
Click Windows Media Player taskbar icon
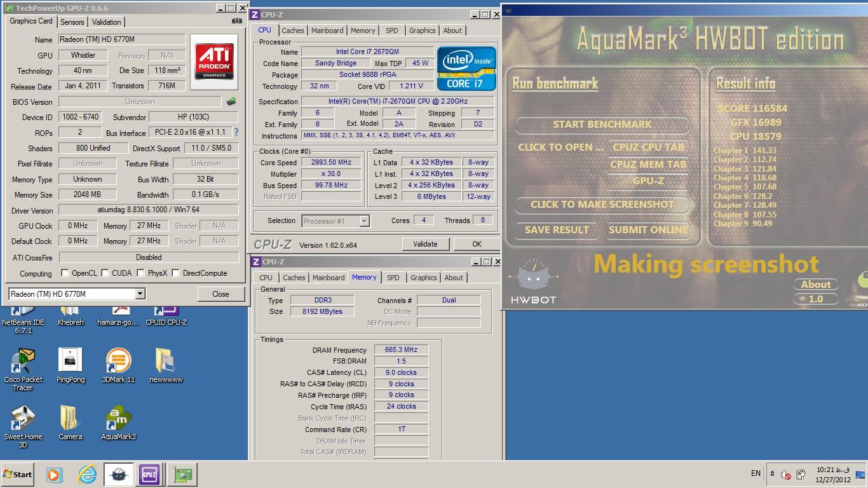pos(55,474)
